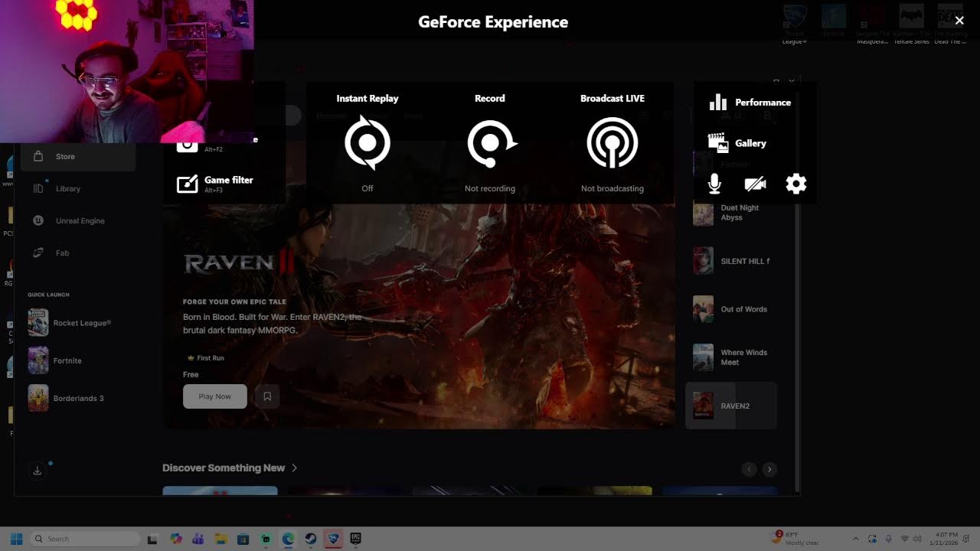Click carousel previous arrow
Screen dimensions: 980x551
749,469
